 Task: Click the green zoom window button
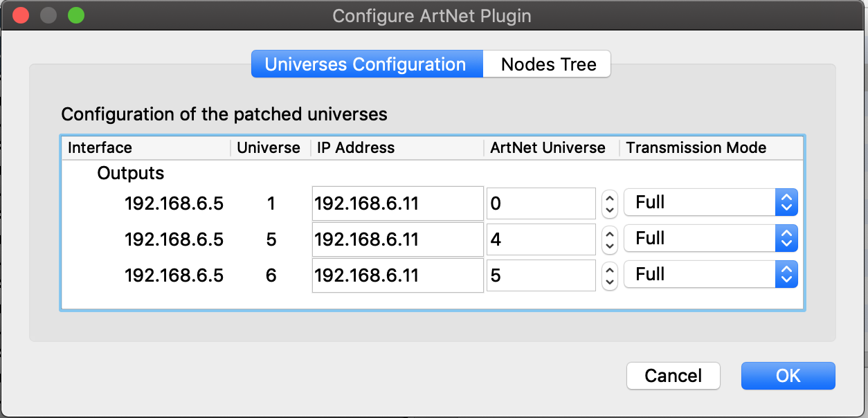click(x=76, y=15)
